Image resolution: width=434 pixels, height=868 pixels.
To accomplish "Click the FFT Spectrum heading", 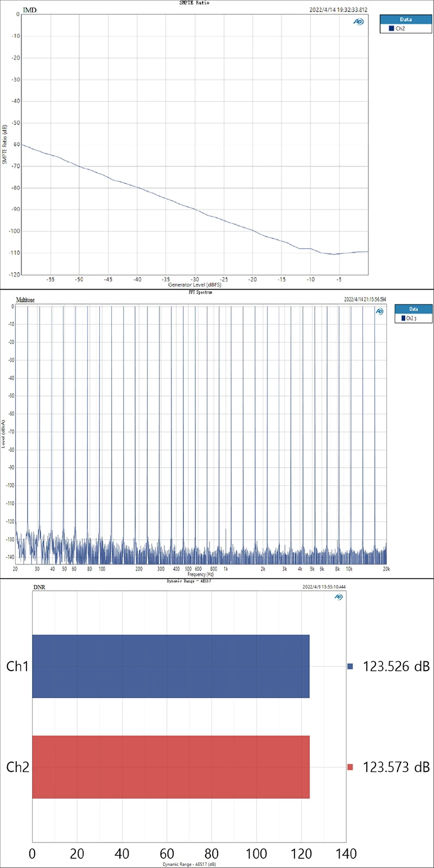I will click(200, 292).
